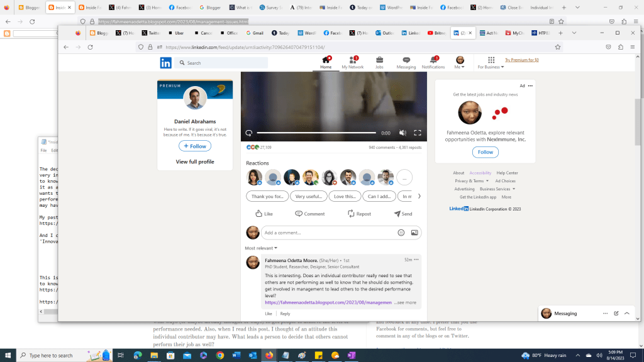Open My Network icon
This screenshot has width=644, height=362.
(352, 60)
